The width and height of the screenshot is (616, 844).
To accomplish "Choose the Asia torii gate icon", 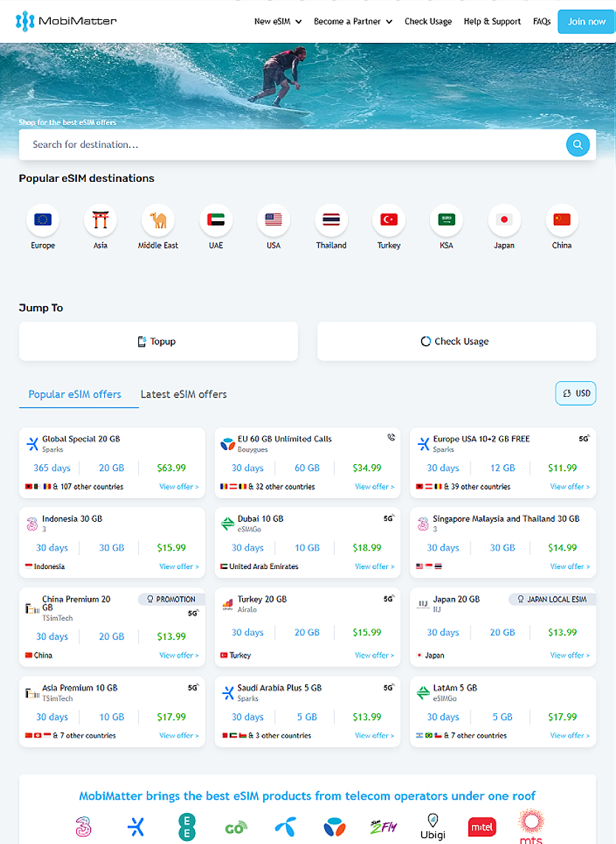I will coord(100,219).
